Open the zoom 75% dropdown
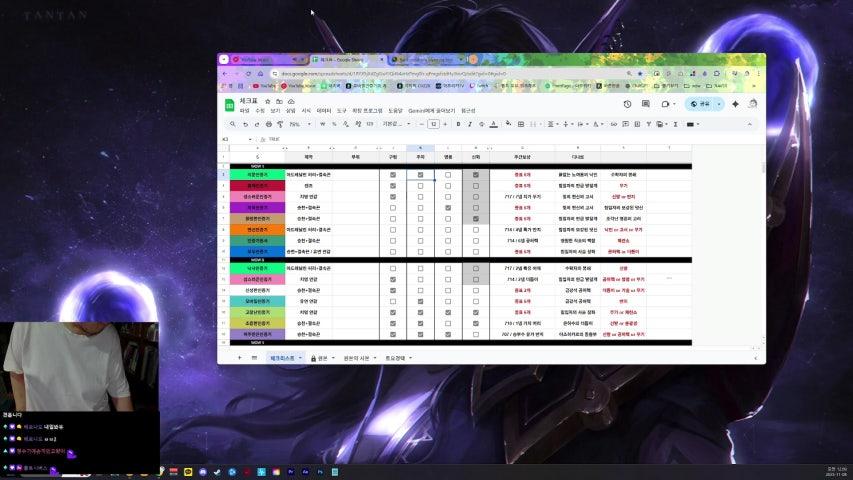The width and height of the screenshot is (853, 480). click(x=297, y=124)
